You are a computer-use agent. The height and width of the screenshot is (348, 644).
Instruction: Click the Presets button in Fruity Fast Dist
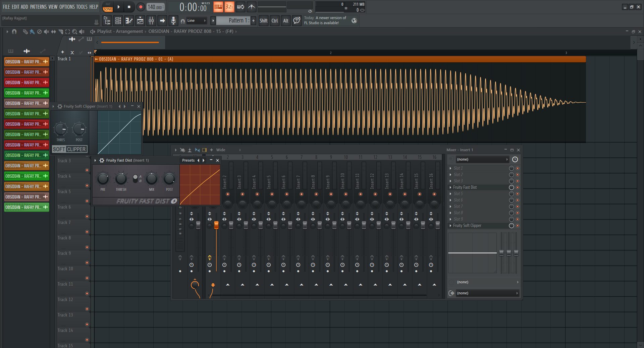click(188, 160)
